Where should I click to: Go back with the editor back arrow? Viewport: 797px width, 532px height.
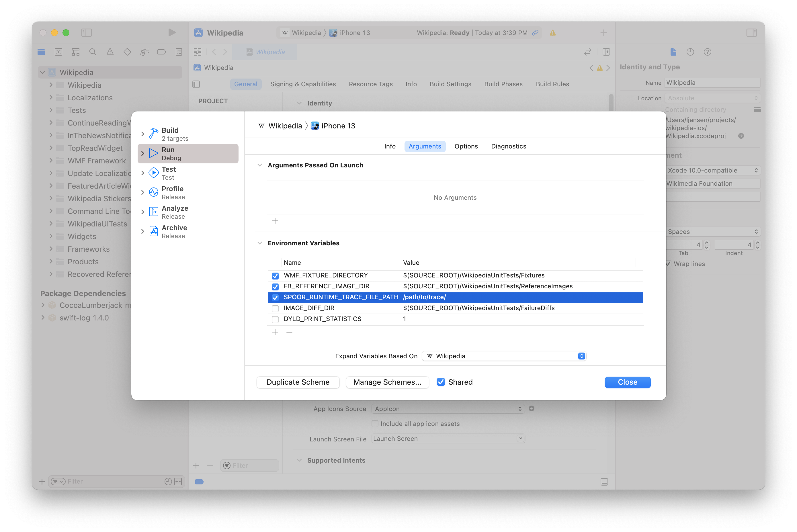coord(214,52)
